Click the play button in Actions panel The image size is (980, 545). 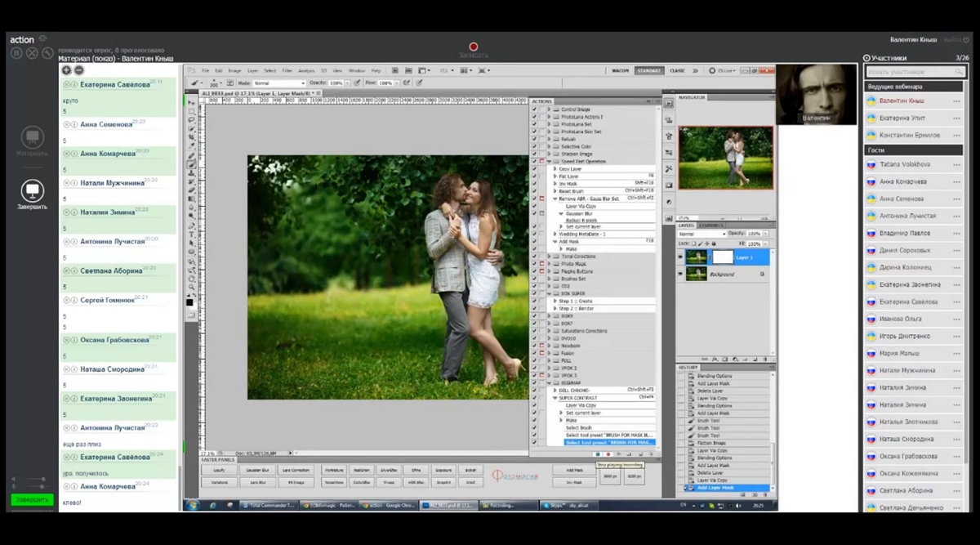tap(619, 454)
